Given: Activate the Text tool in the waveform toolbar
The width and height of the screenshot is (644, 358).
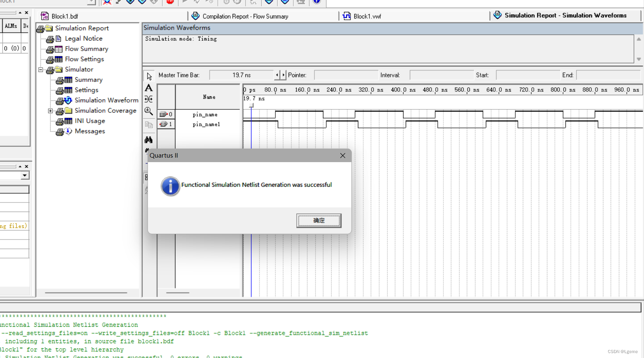Looking at the screenshot, I should click(x=148, y=88).
